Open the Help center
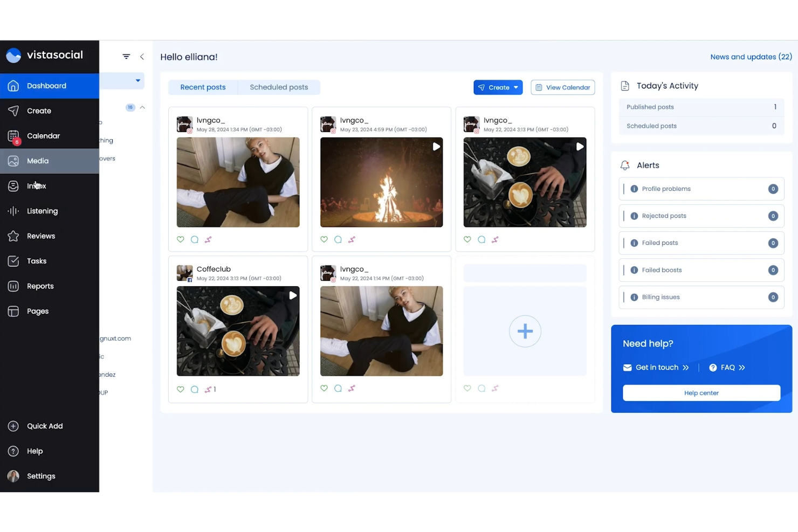 701,392
